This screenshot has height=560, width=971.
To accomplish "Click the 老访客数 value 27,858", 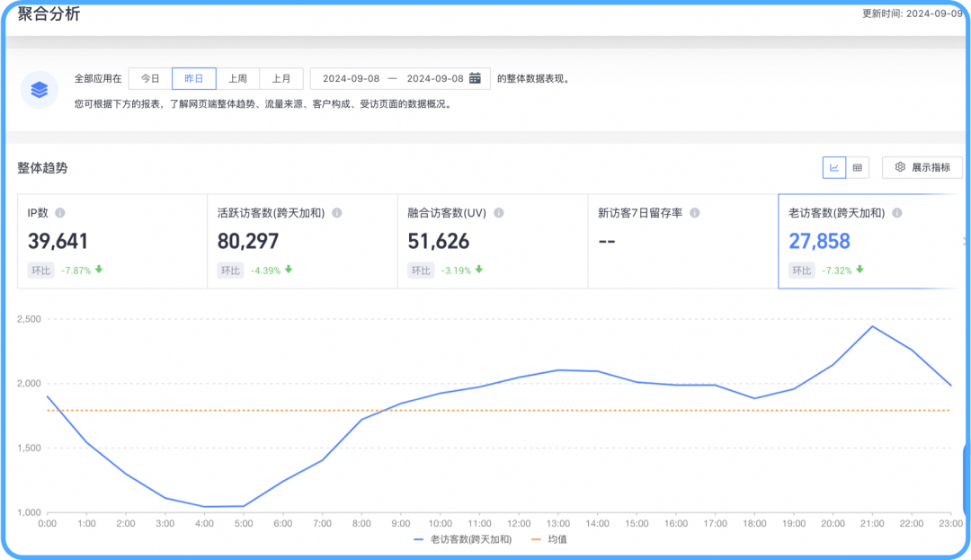I will tap(819, 241).
